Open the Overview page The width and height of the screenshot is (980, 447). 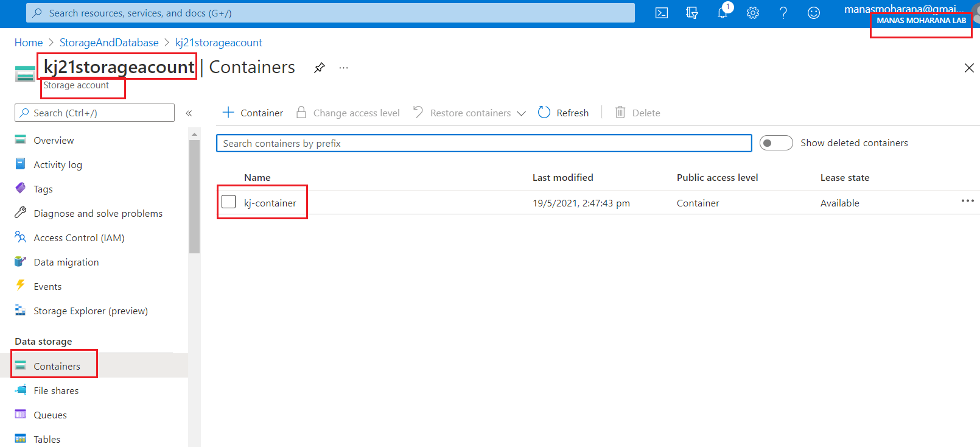coord(54,140)
